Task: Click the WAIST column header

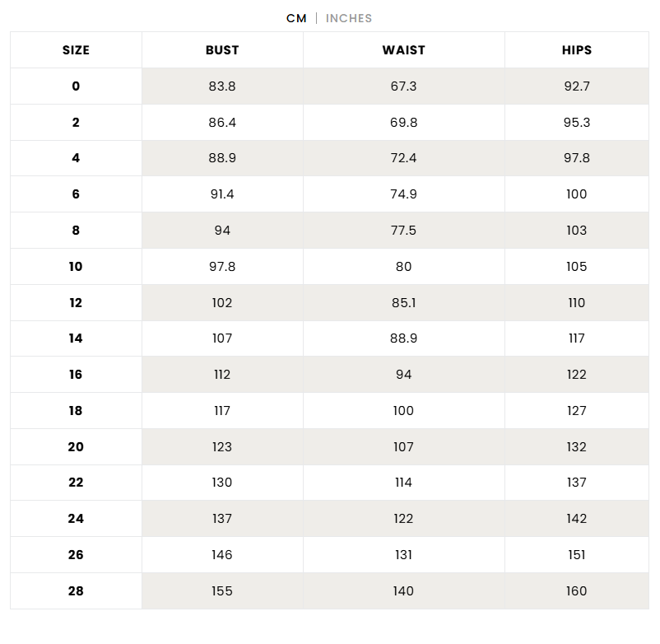Action: tap(403, 50)
